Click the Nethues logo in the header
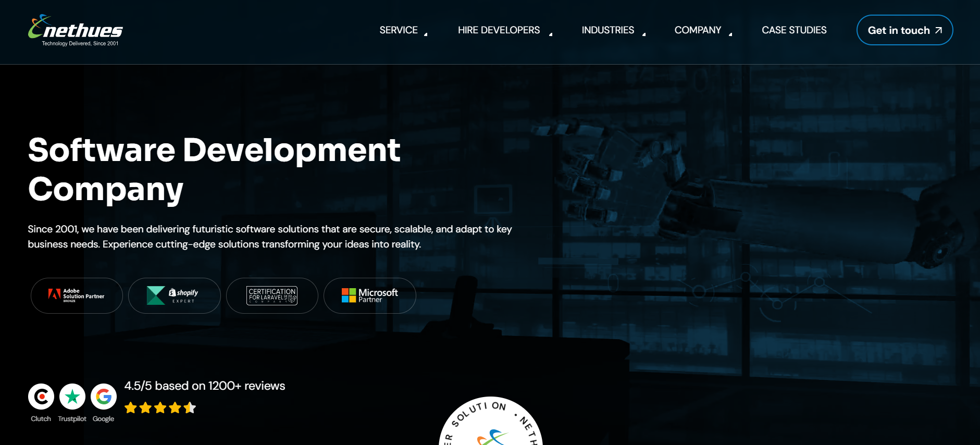Image resolution: width=980 pixels, height=445 pixels. coord(76,30)
